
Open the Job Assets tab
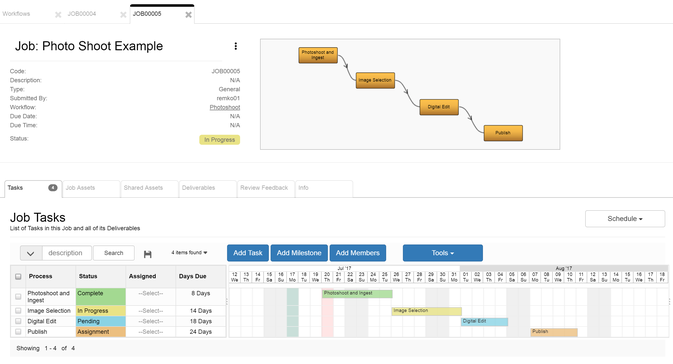[91, 188]
